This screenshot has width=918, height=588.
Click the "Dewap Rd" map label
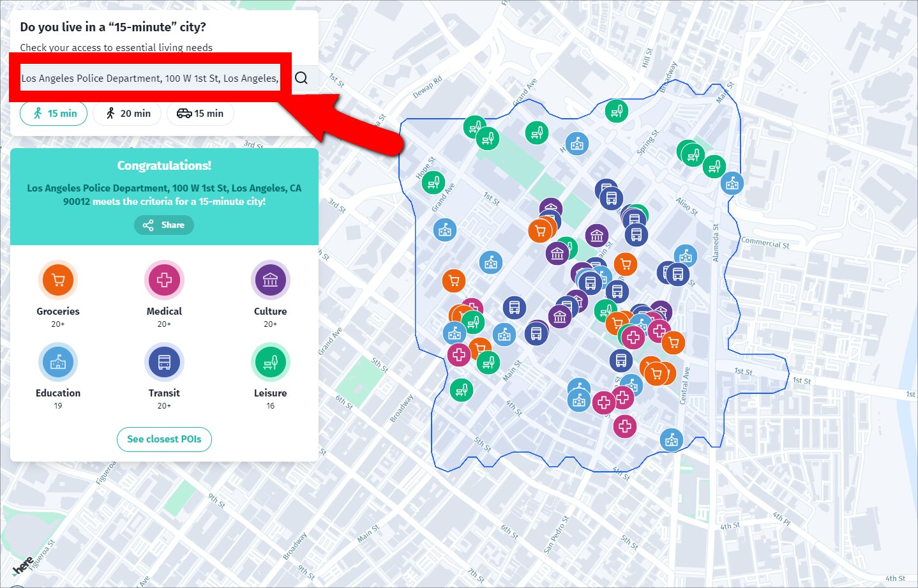(427, 87)
